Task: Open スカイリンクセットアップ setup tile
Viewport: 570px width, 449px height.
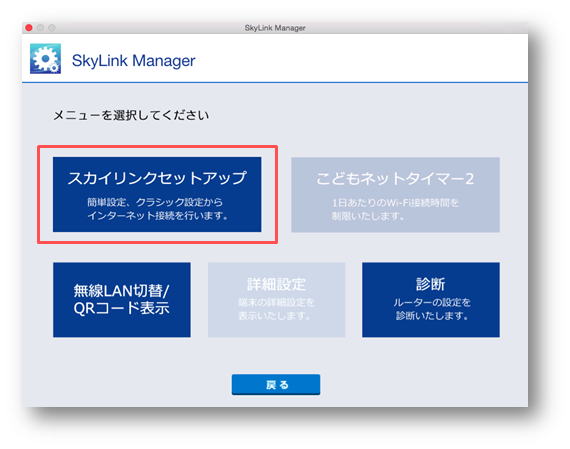Action: coord(157,195)
